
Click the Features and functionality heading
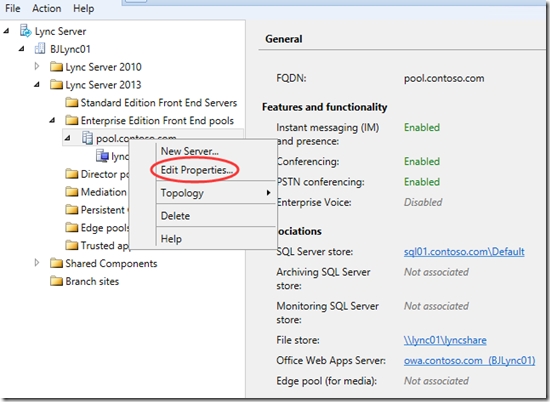click(x=324, y=107)
